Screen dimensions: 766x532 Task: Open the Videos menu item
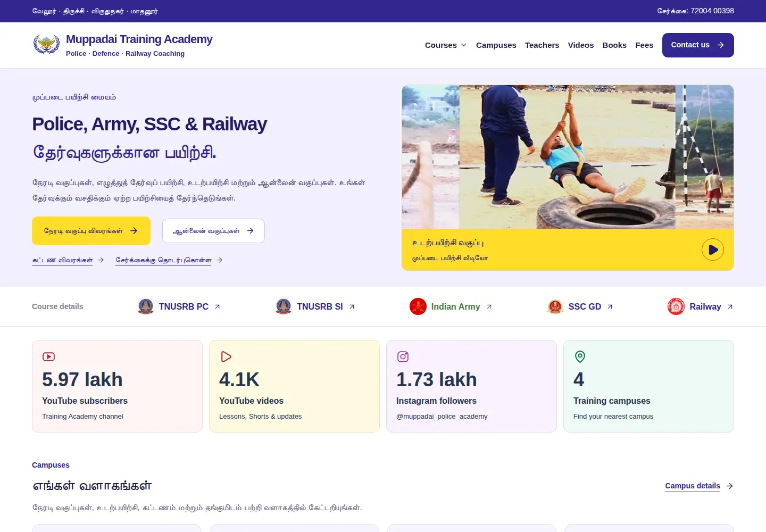pyautogui.click(x=581, y=45)
